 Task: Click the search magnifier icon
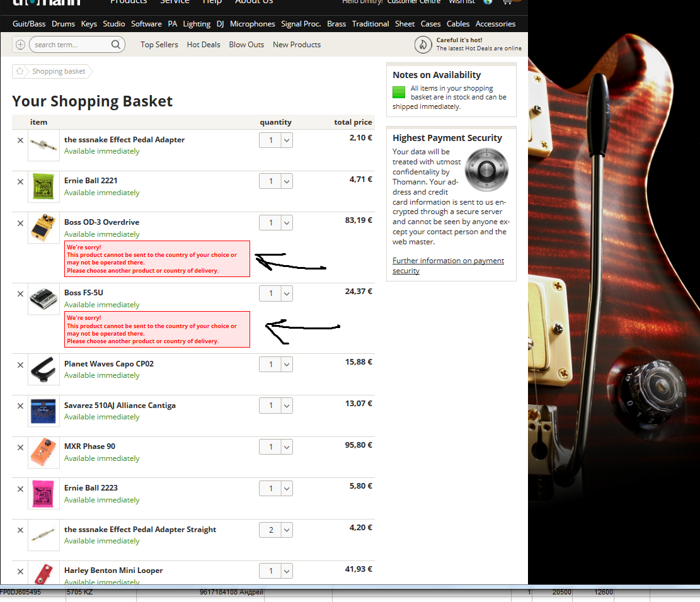point(116,45)
